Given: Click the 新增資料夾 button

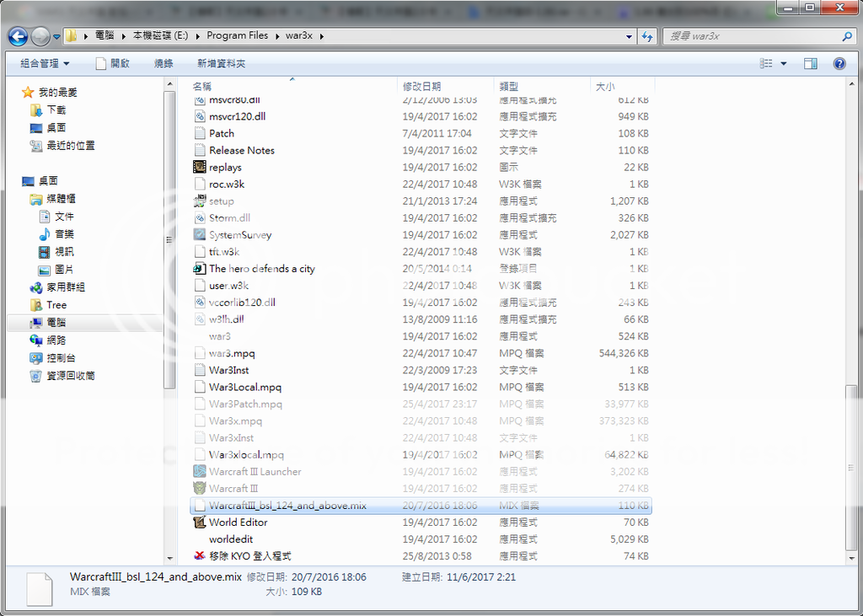Looking at the screenshot, I should click(222, 63).
